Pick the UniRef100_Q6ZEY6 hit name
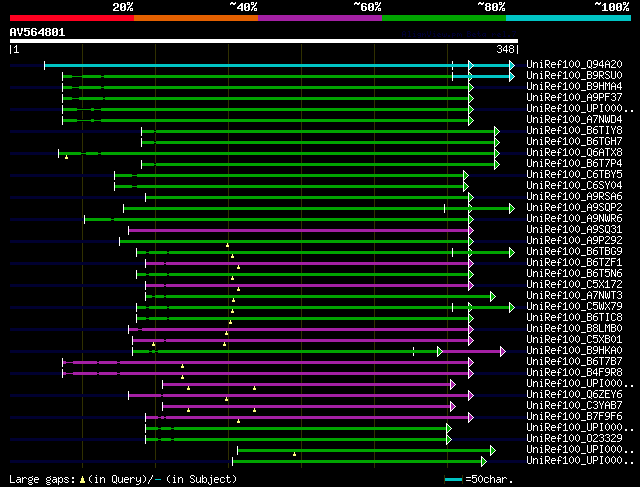The image size is (640, 487). click(574, 395)
